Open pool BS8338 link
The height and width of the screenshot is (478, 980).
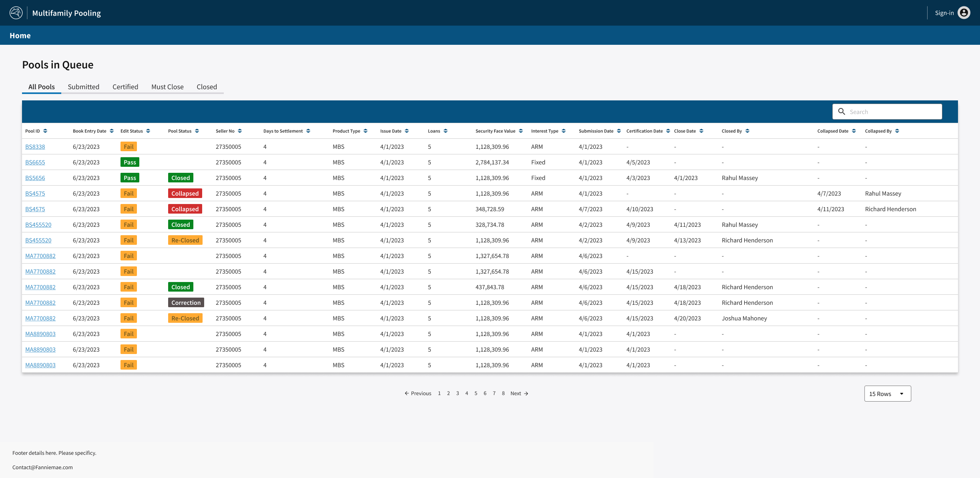[35, 147]
